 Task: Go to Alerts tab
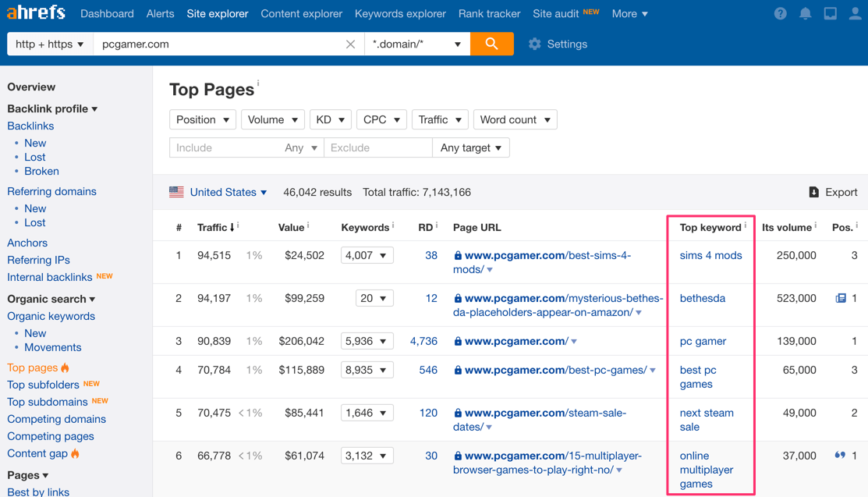(160, 13)
